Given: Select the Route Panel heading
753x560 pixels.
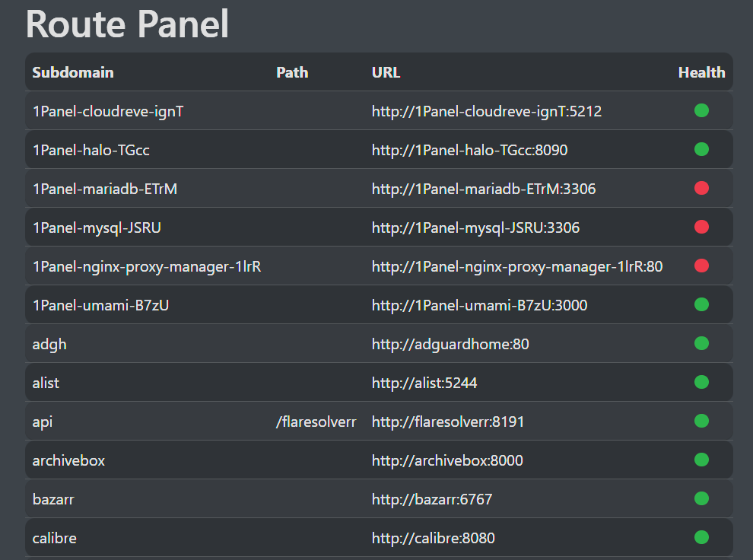Looking at the screenshot, I should 127,24.
